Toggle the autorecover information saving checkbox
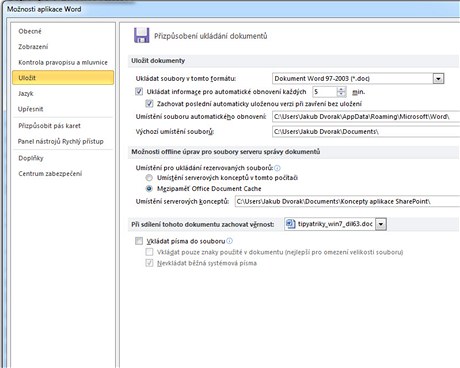This screenshot has height=368, width=460. [139, 91]
